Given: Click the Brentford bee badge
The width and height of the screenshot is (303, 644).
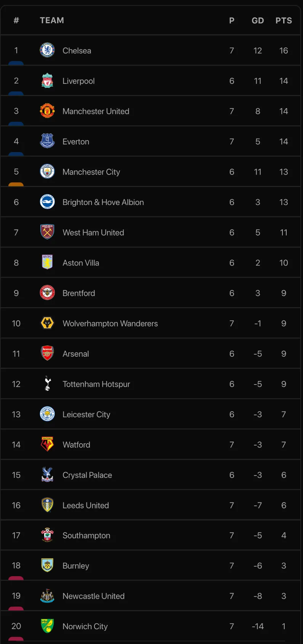Looking at the screenshot, I should 47,293.
